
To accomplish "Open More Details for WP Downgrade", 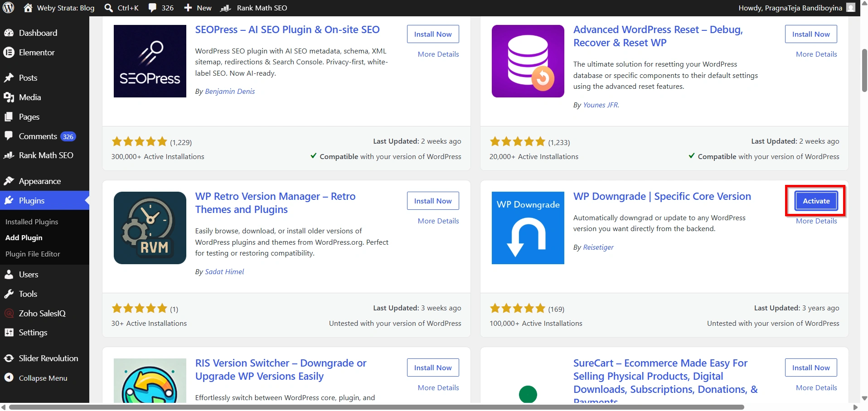I will tap(816, 221).
